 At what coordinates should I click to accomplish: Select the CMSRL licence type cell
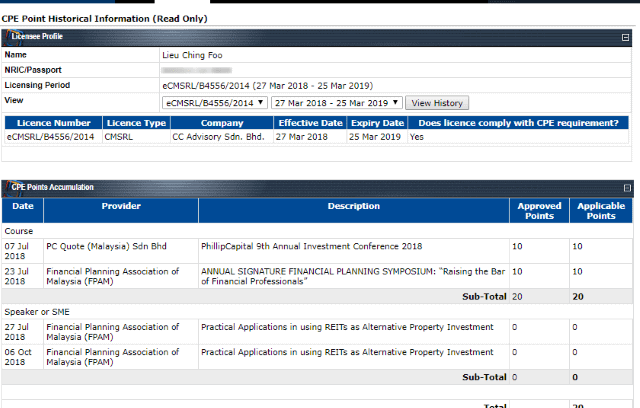(136, 137)
